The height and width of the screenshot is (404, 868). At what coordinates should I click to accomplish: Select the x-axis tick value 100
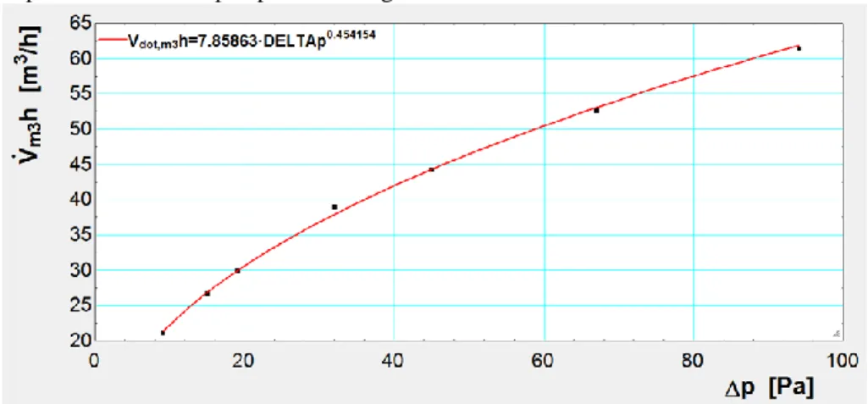coord(841,360)
